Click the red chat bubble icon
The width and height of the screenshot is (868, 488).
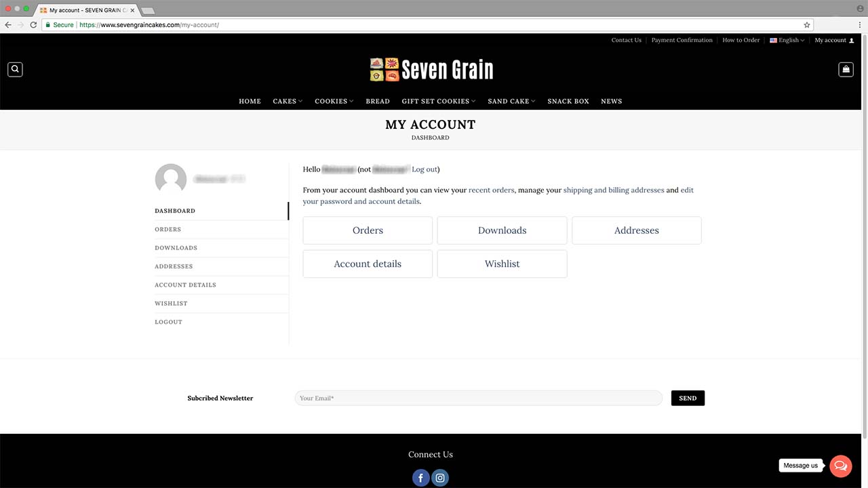click(841, 466)
